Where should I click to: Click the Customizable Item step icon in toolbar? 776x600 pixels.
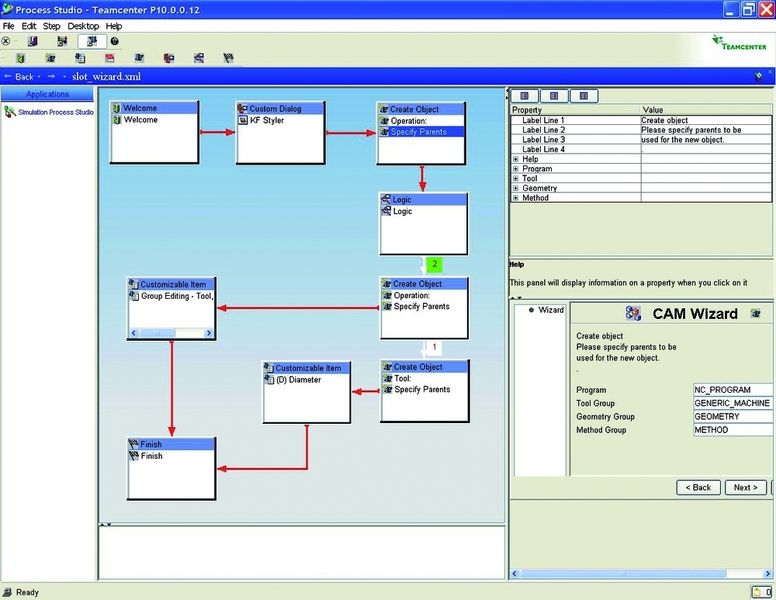click(80, 58)
